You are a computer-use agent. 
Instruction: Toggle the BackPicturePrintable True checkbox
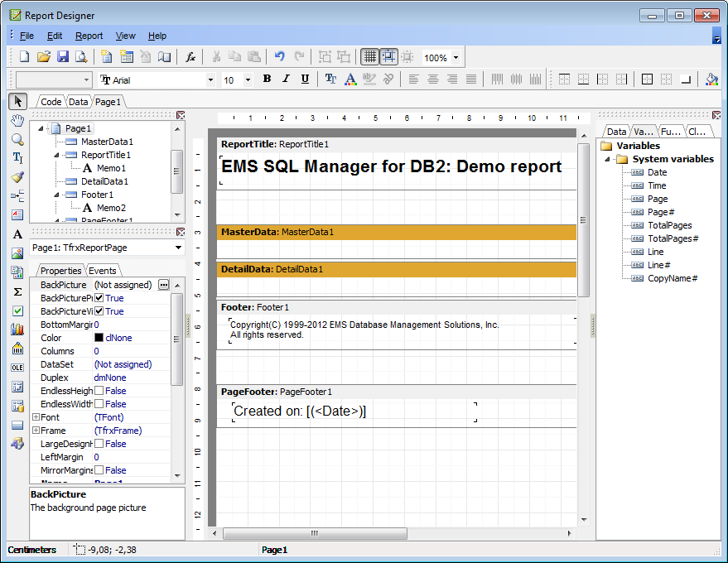(99, 298)
